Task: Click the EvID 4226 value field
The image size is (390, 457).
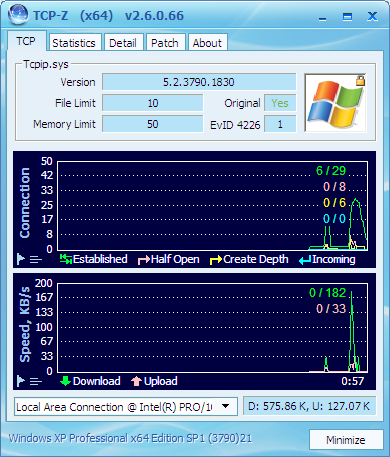Action: coord(280,124)
